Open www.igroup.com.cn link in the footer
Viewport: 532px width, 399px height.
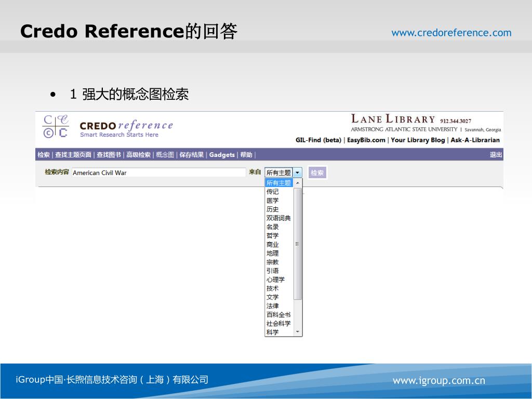[438, 381]
